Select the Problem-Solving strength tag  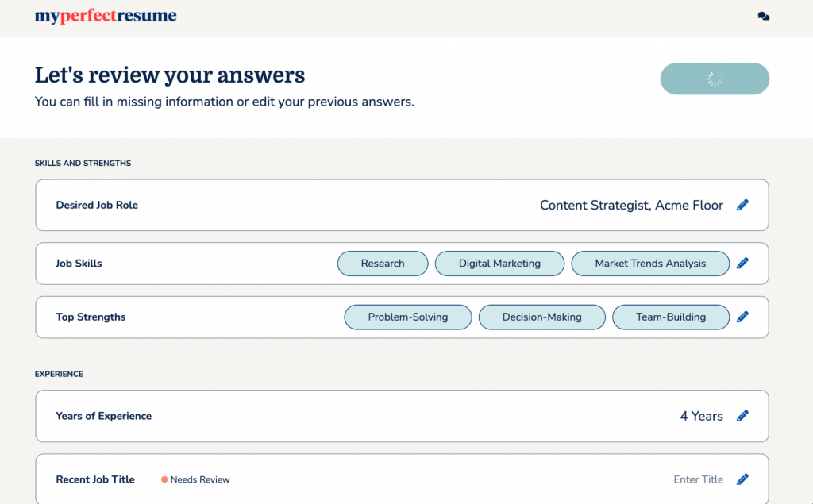coord(407,317)
